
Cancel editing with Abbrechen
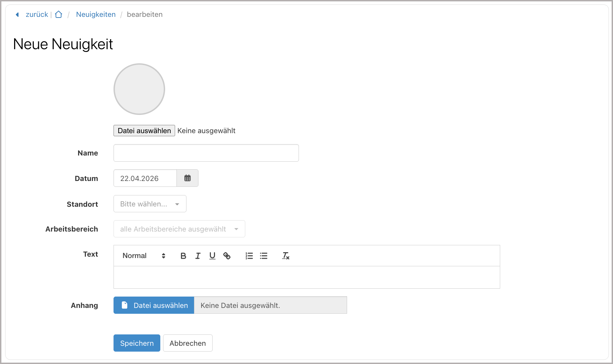tap(187, 343)
